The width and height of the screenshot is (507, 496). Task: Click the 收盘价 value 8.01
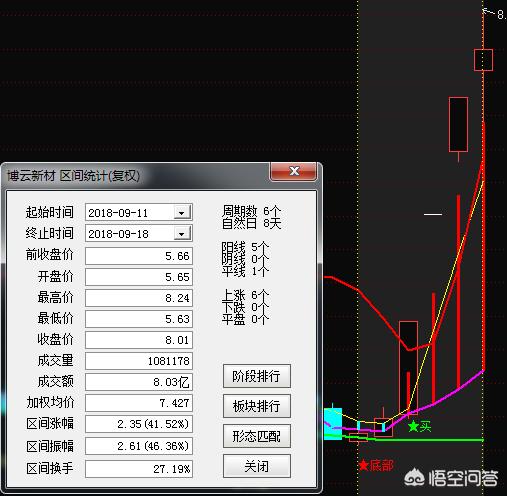[139, 340]
